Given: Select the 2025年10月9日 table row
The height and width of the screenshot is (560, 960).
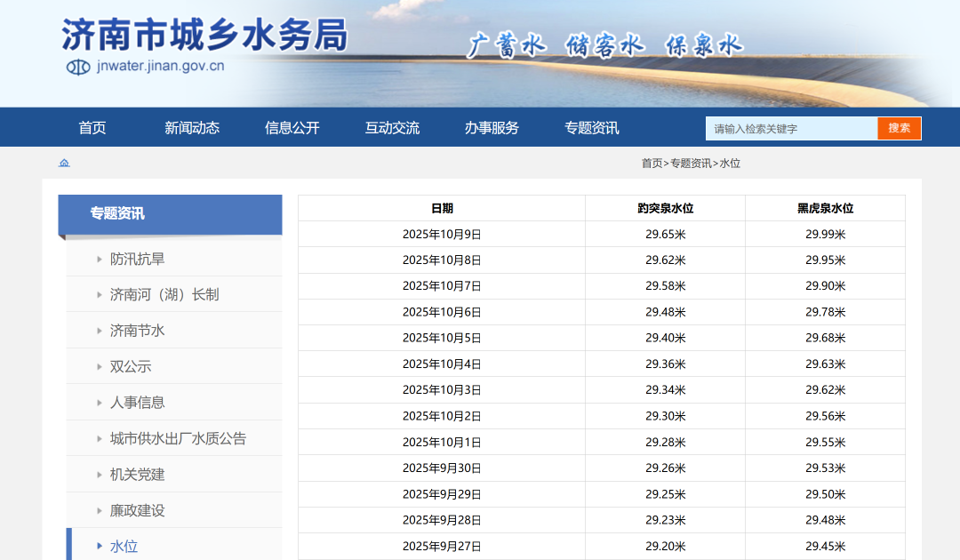Looking at the screenshot, I should [x=601, y=234].
